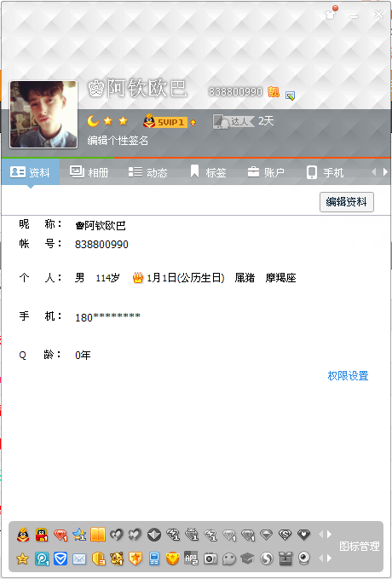The width and height of the screenshot is (392, 579).
Task: Show more tabs with right arrow
Action: [385, 171]
